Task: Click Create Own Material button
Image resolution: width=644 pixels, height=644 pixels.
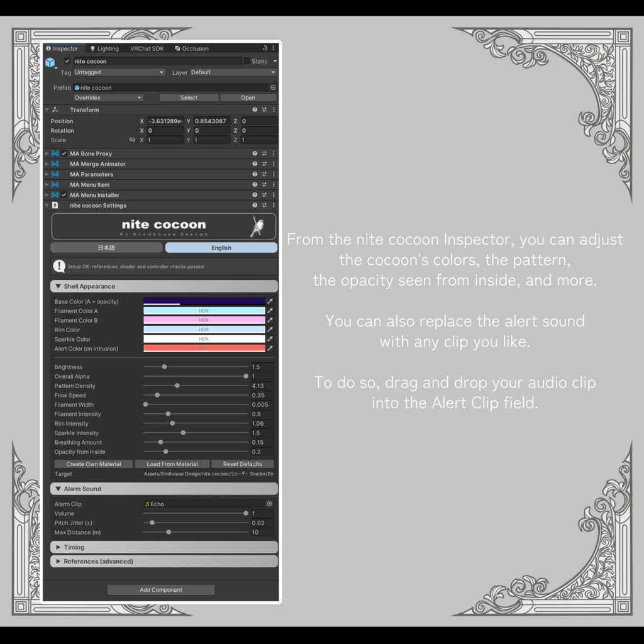Action: (x=94, y=464)
